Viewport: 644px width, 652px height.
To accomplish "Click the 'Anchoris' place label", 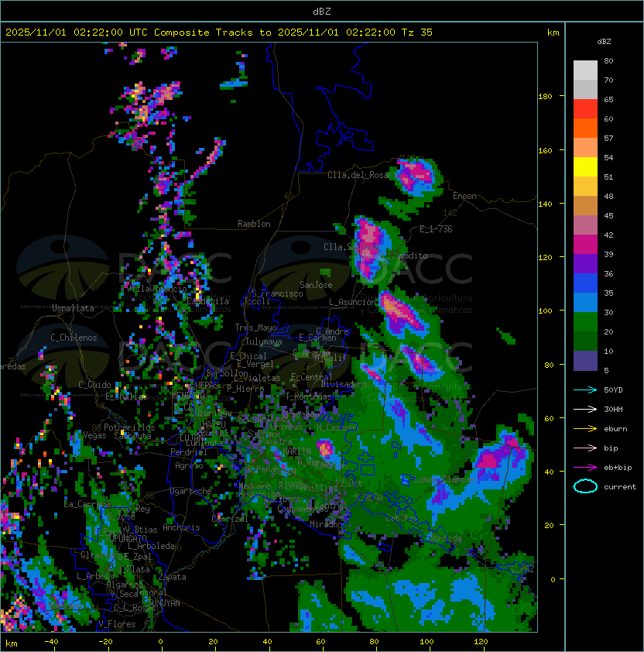I will (x=181, y=527).
